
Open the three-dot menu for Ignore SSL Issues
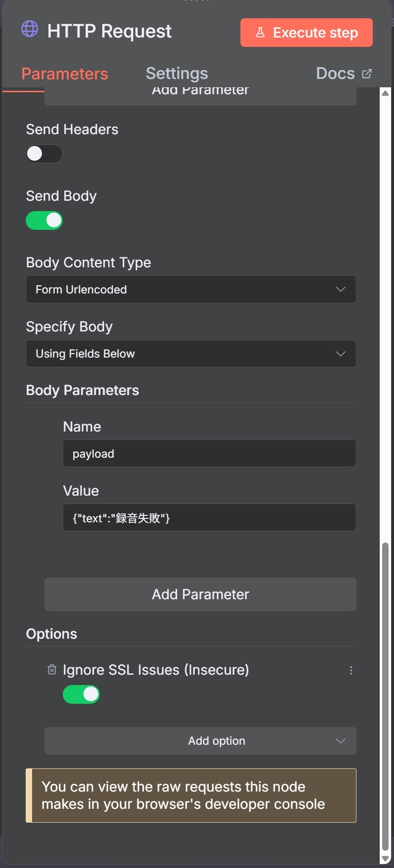[x=351, y=670]
